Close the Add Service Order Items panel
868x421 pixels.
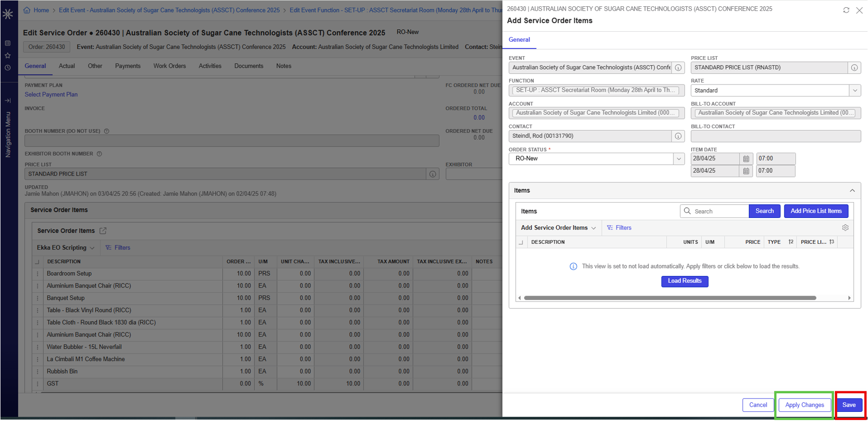coord(859,10)
